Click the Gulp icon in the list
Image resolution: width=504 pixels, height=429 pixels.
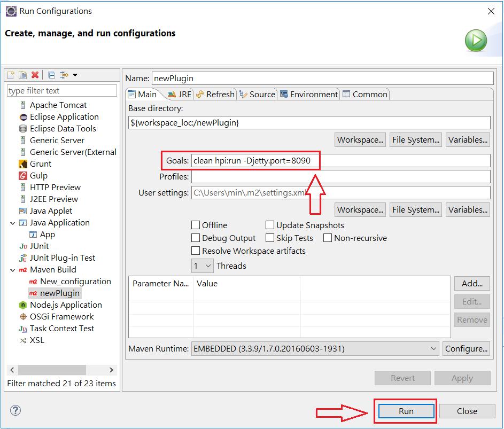(x=23, y=176)
